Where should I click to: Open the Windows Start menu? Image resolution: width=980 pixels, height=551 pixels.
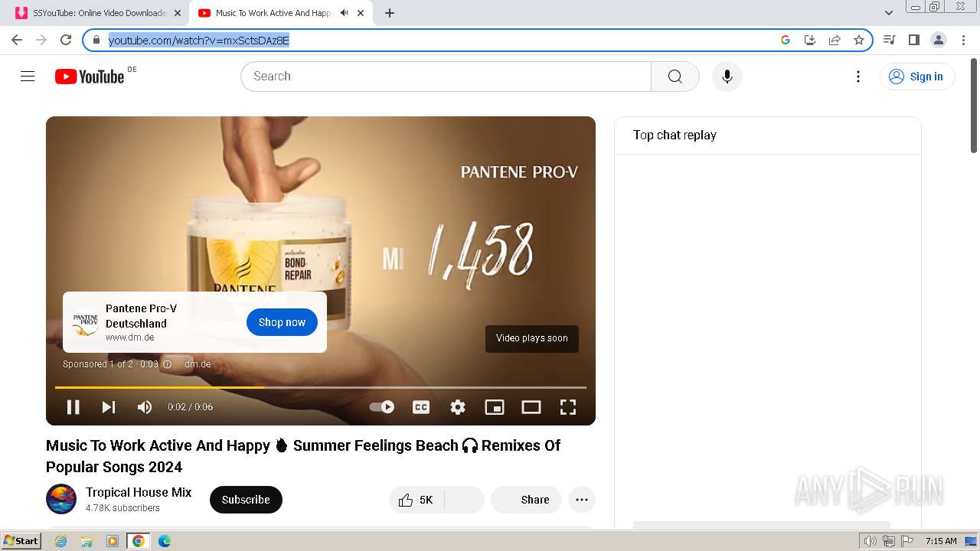click(21, 541)
